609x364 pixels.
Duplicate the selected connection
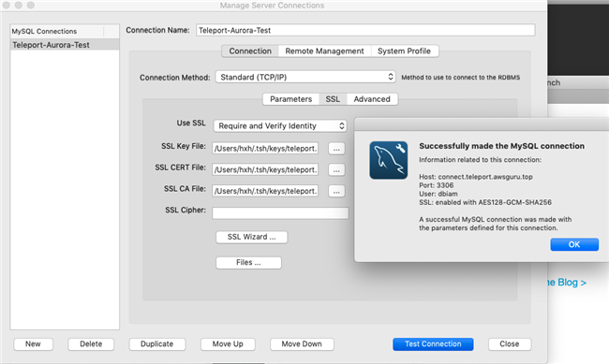click(156, 343)
